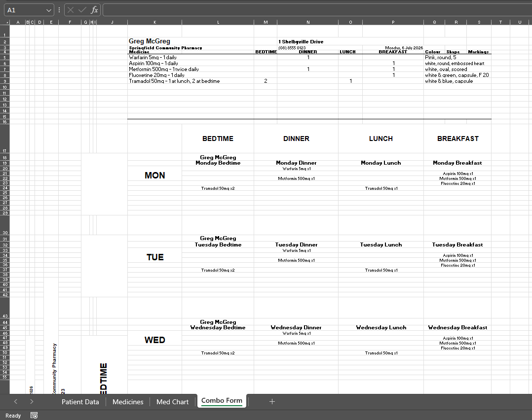Click the Tuesday Breakfast cell
Screen dimensions: 532x420
click(457, 245)
